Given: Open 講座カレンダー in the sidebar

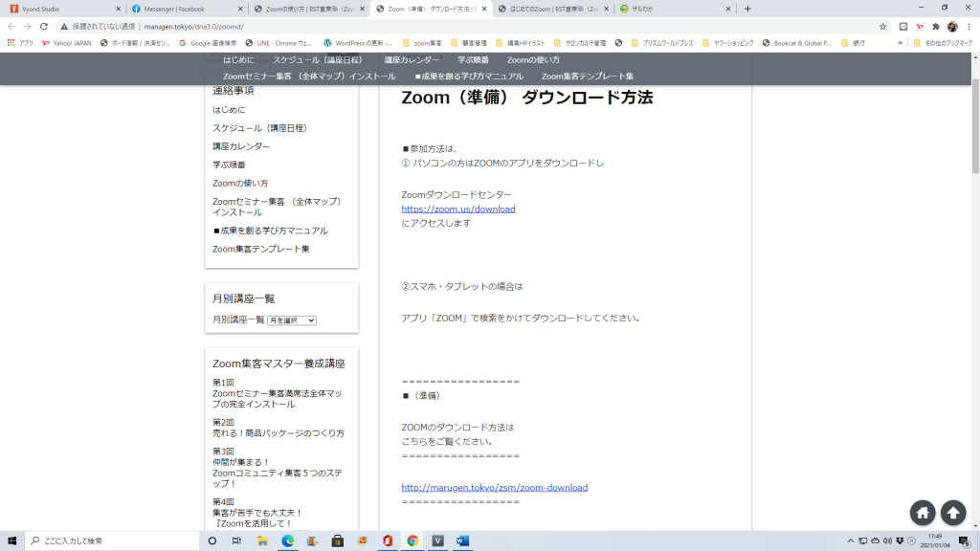Looking at the screenshot, I should point(241,146).
